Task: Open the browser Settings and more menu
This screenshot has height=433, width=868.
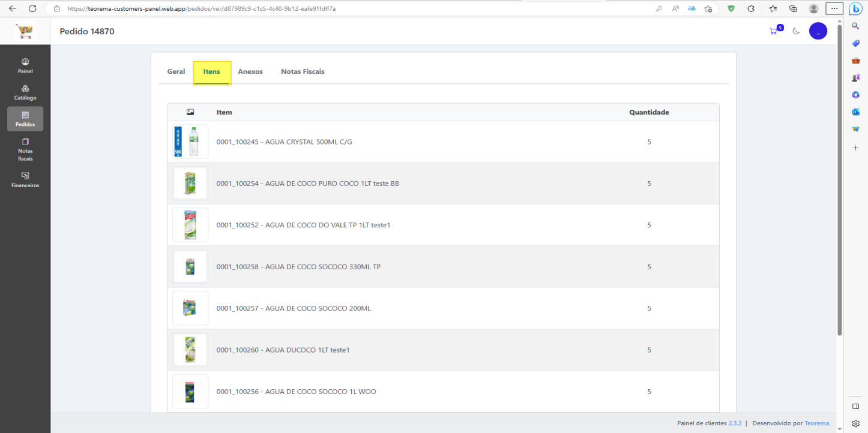Action: pyautogui.click(x=834, y=8)
